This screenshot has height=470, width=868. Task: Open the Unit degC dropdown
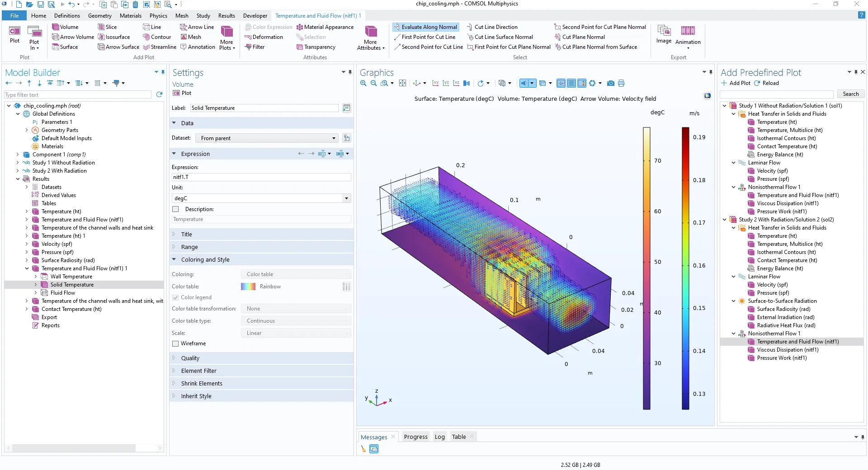pyautogui.click(x=346, y=198)
